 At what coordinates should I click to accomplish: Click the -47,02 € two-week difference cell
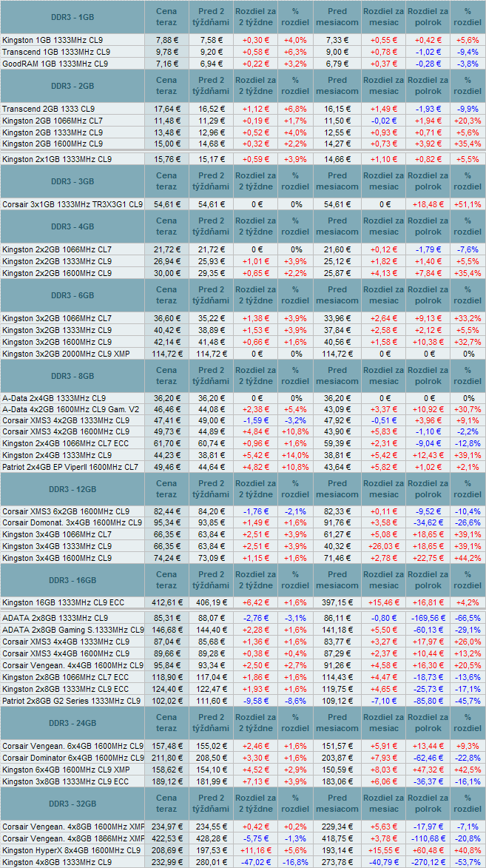coord(255,862)
